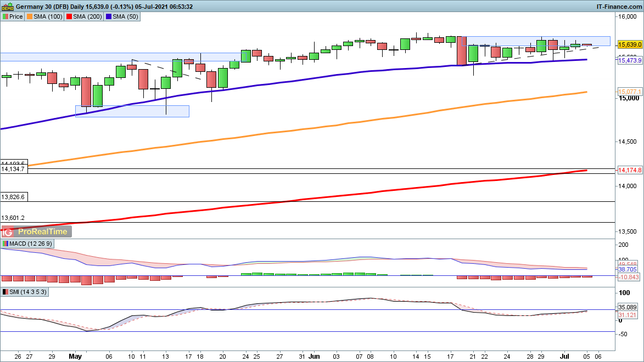The height and width of the screenshot is (362, 644).
Task: Open the SMA (100) indicator settings
Action: point(47,16)
